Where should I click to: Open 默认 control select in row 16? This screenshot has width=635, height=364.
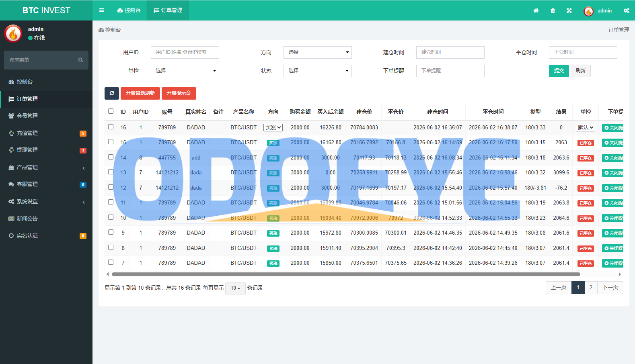(x=586, y=127)
